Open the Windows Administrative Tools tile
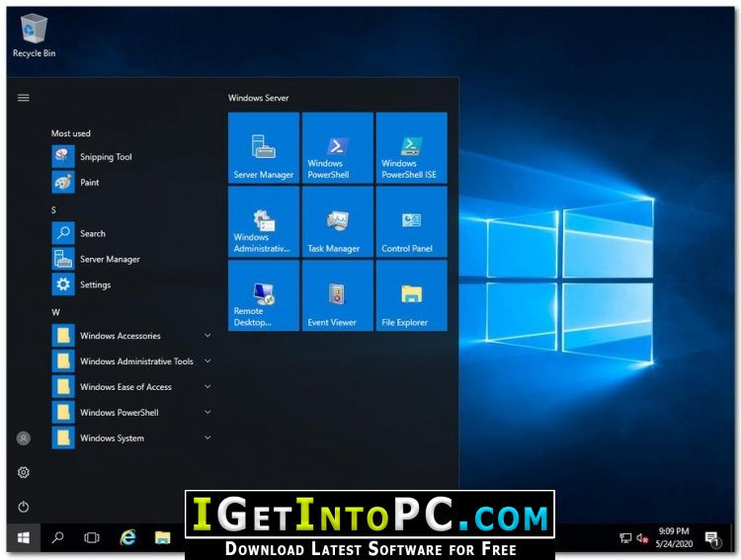The image size is (741, 560). (x=264, y=221)
